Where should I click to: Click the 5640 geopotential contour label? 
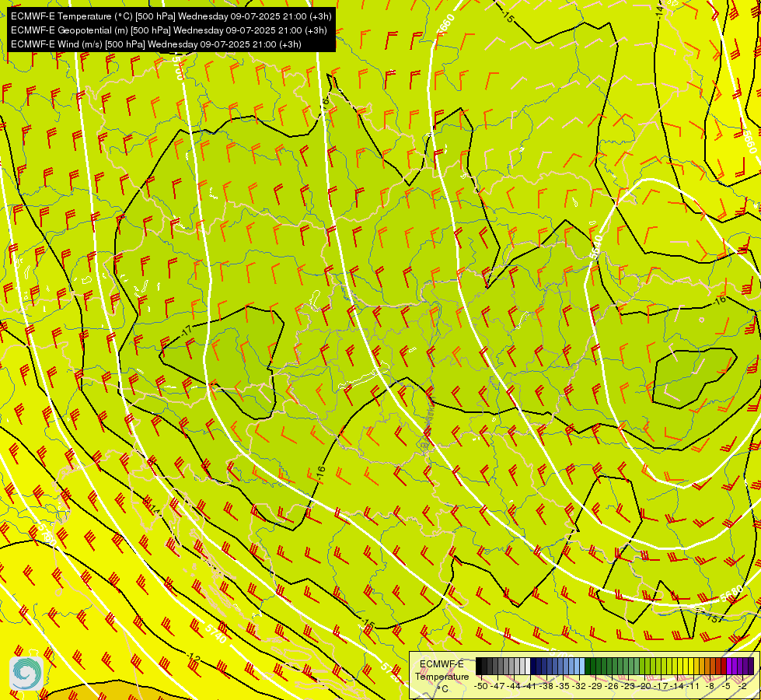[x=596, y=247]
